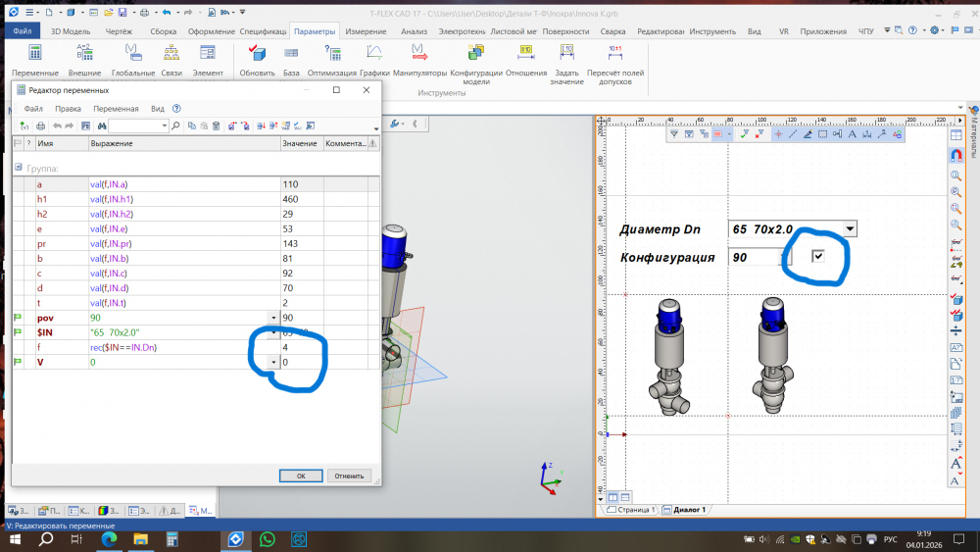The width and height of the screenshot is (980, 552).
Task: Click the print icon in variable editor toolbar
Action: 40,125
